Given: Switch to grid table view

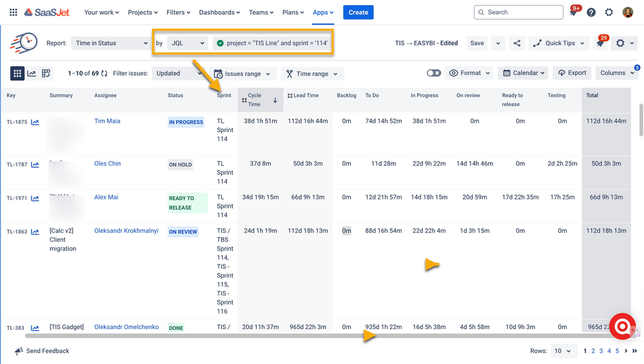Looking at the screenshot, I should coord(17,74).
